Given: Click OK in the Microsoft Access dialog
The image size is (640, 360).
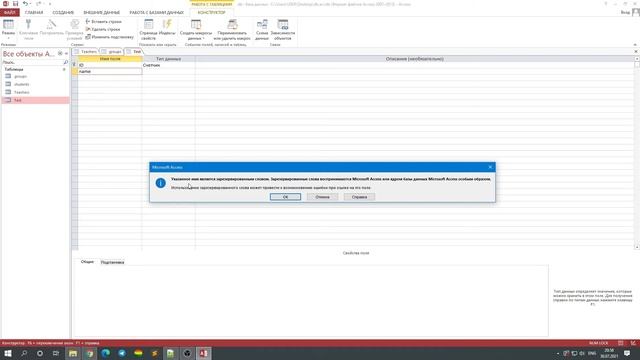Looking at the screenshot, I should [x=285, y=197].
